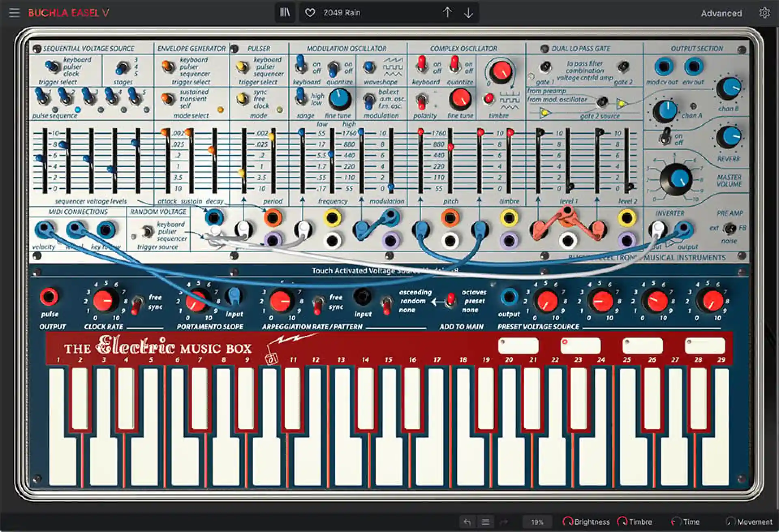Load the next preset with down arrow
This screenshot has height=532, width=779.
pos(469,13)
